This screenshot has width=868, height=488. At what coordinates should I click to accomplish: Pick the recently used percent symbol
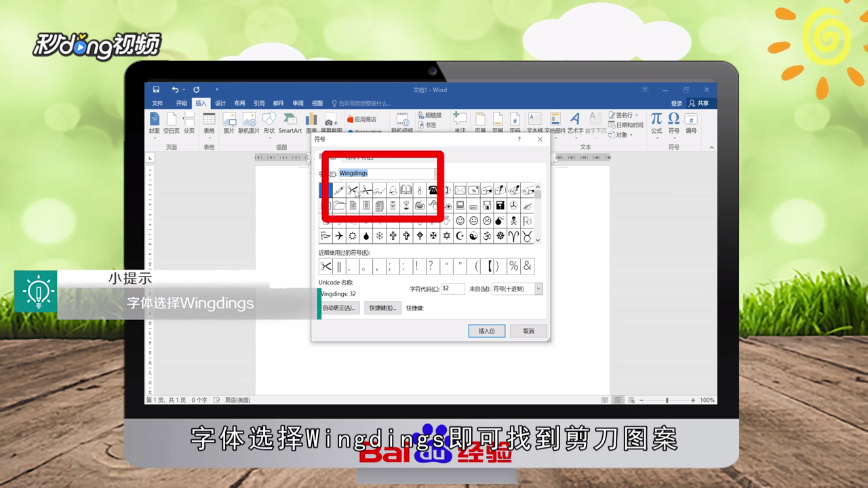(513, 266)
